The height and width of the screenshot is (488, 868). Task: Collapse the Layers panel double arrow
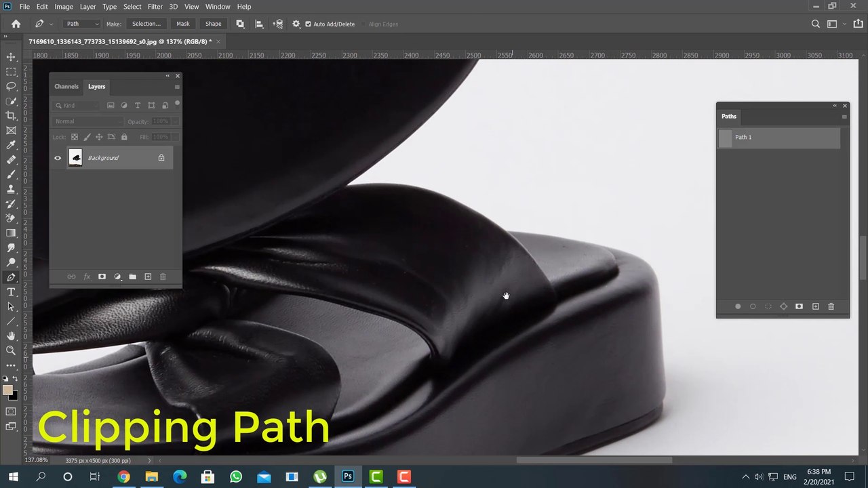pos(167,75)
